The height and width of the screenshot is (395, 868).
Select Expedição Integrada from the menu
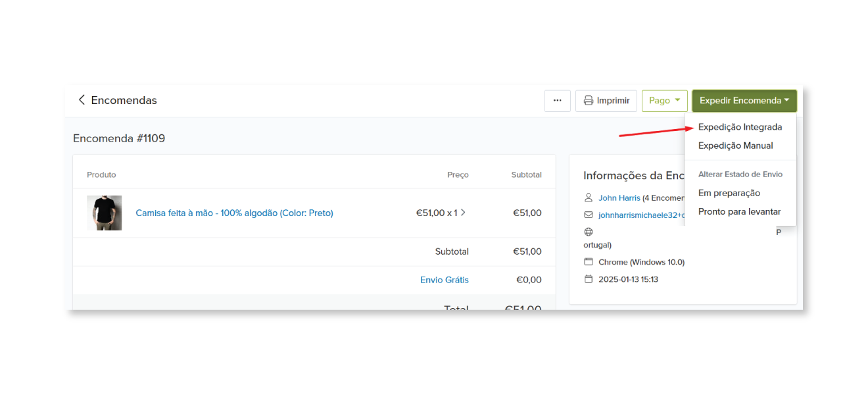click(740, 127)
